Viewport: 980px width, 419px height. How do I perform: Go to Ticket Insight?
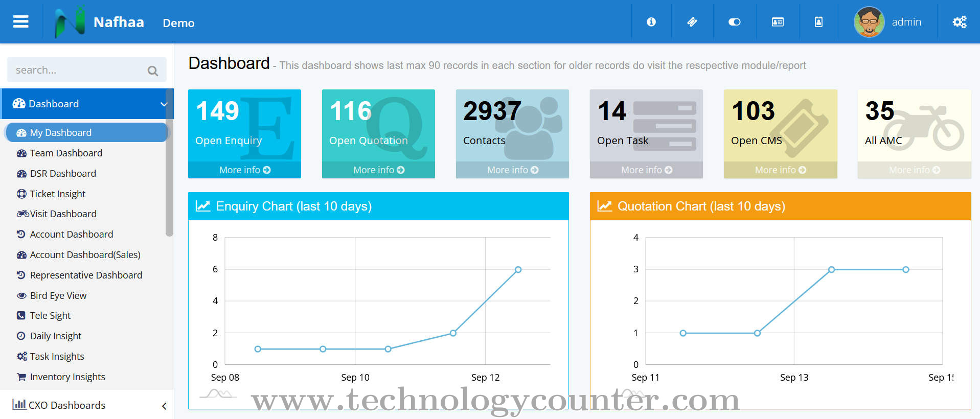pyautogui.click(x=57, y=194)
